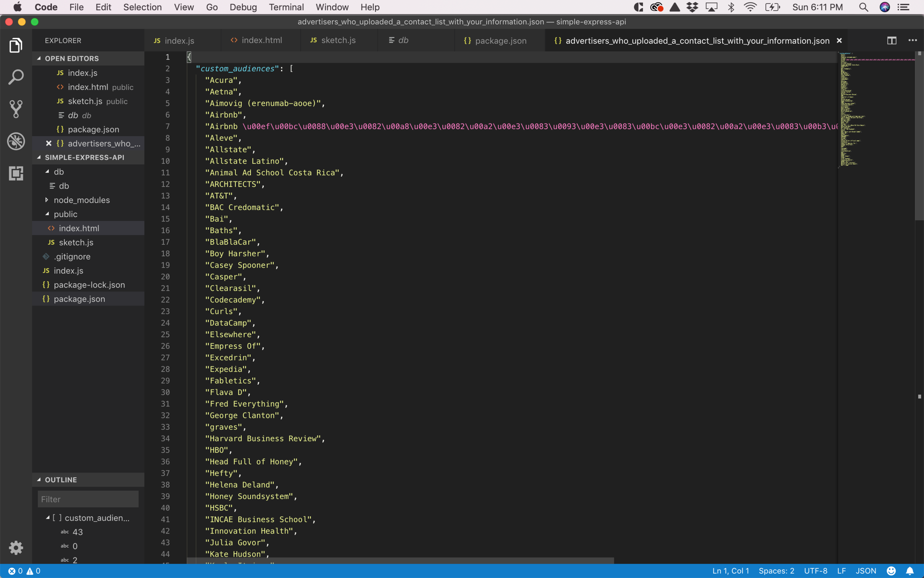This screenshot has width=924, height=578.
Task: Open .gitignore in the explorer
Action: tap(88, 257)
